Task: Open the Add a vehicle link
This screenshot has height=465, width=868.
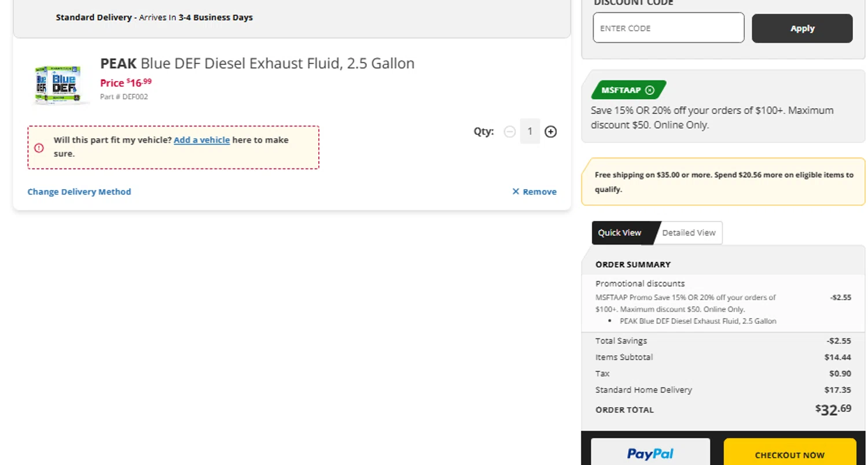Action: click(x=201, y=140)
